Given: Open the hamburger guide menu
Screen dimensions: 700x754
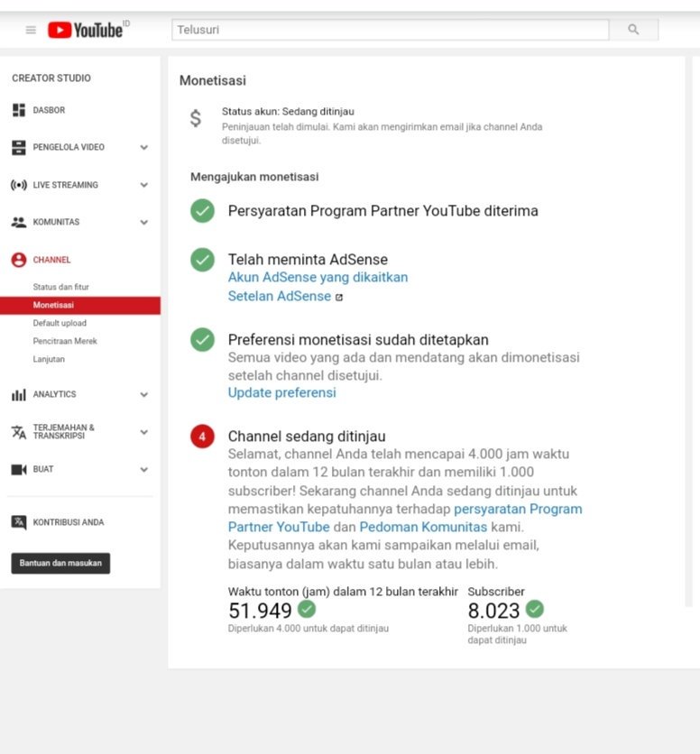Looking at the screenshot, I should [31, 31].
